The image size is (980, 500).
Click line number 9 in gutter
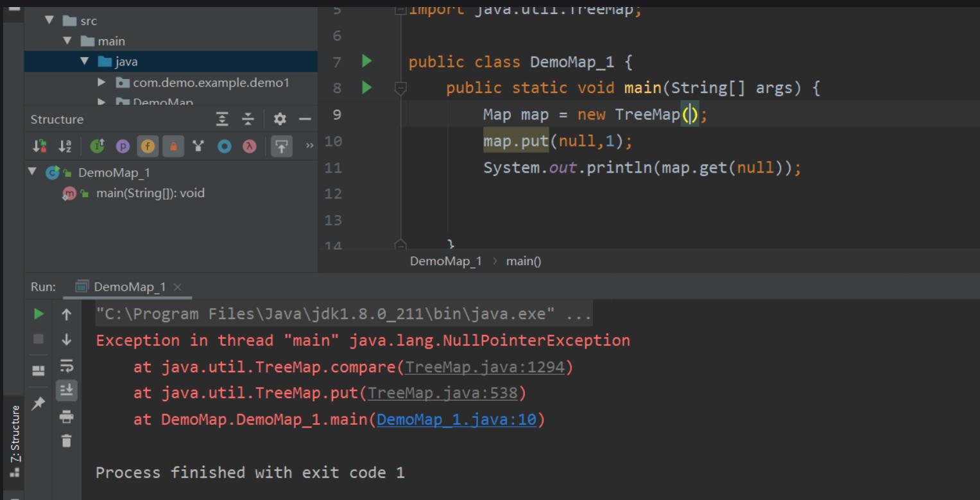(x=338, y=114)
